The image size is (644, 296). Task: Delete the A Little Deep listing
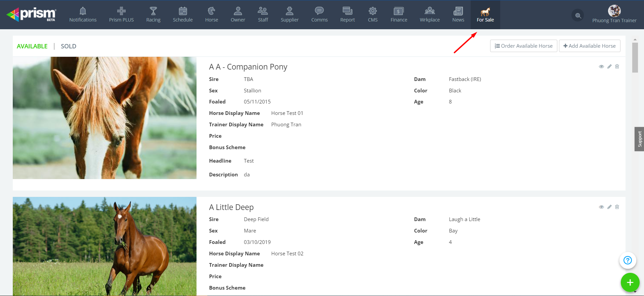point(617,207)
